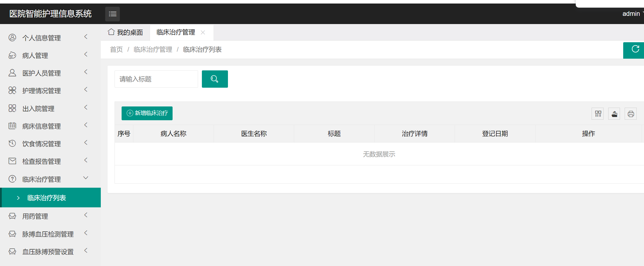This screenshot has height=266, width=644.
Task: Expand the 病床信息管理 menu arrow
Action: coord(86,125)
